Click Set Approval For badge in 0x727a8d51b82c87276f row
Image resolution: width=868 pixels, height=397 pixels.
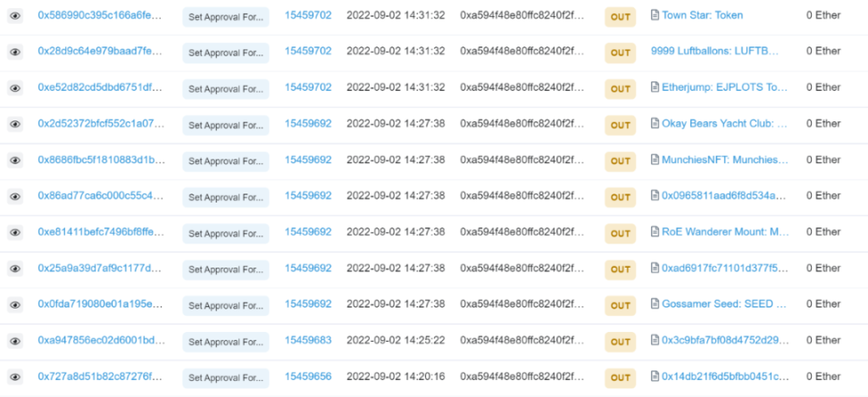coord(226,378)
